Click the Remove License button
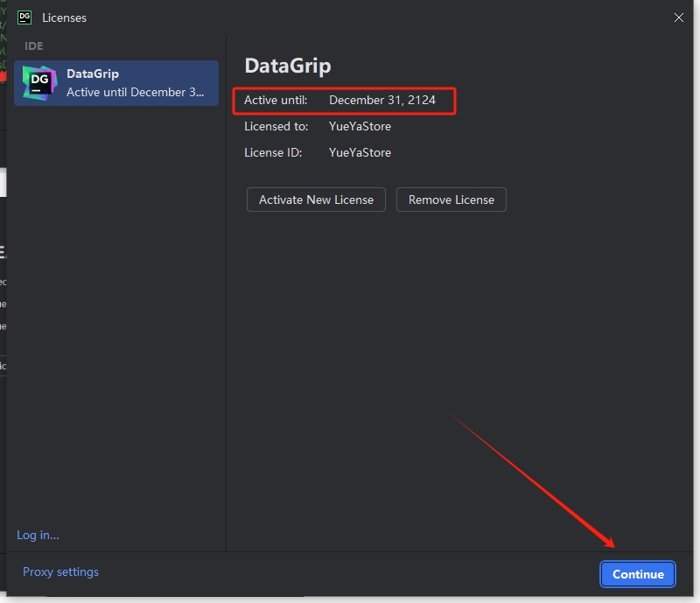 [451, 200]
